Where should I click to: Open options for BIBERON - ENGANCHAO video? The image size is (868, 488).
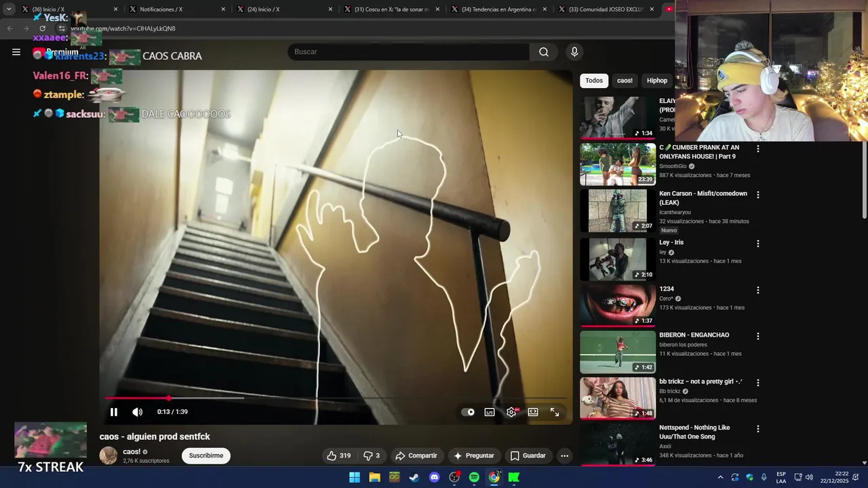758,336
